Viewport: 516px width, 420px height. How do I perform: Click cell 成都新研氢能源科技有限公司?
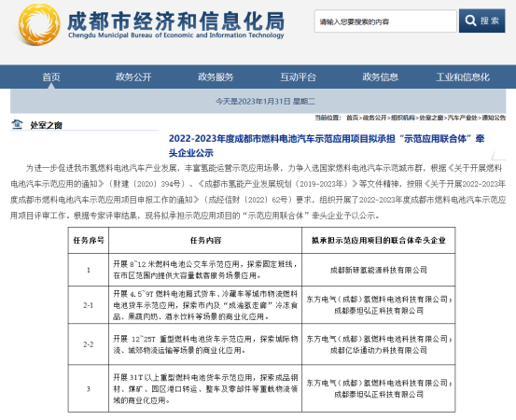click(x=379, y=270)
